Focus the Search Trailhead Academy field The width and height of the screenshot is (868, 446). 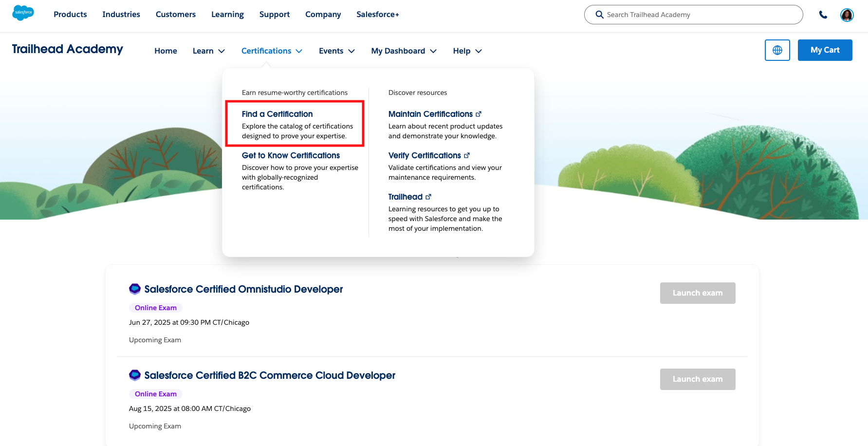point(694,15)
